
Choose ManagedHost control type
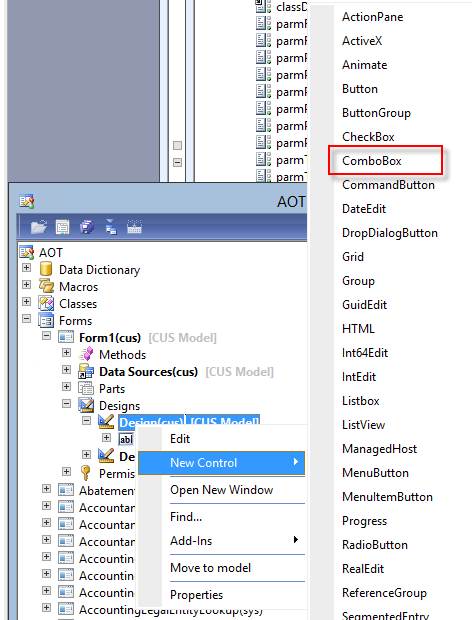379,449
